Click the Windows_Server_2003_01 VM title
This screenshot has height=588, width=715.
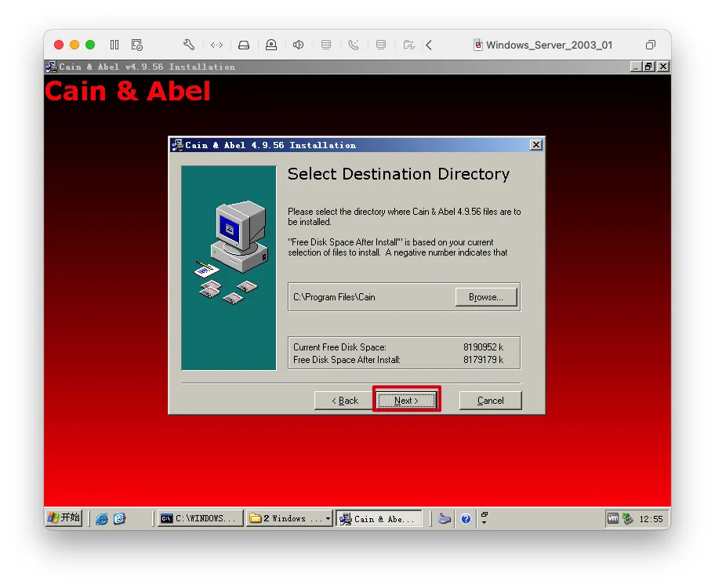tap(549, 45)
